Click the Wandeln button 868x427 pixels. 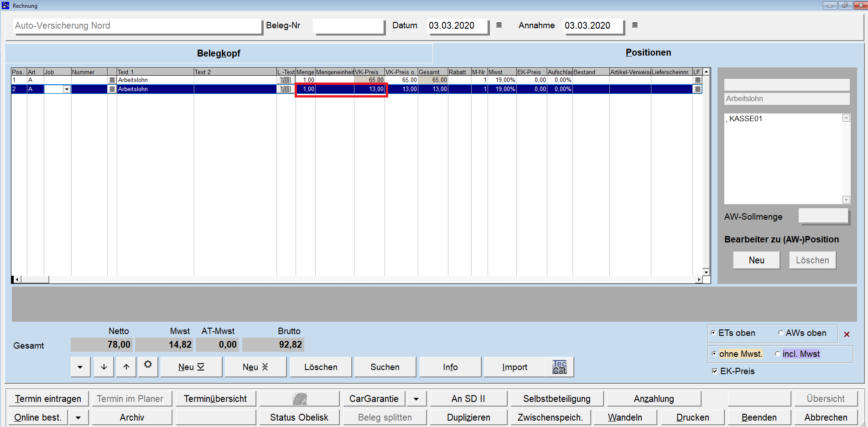pos(625,417)
